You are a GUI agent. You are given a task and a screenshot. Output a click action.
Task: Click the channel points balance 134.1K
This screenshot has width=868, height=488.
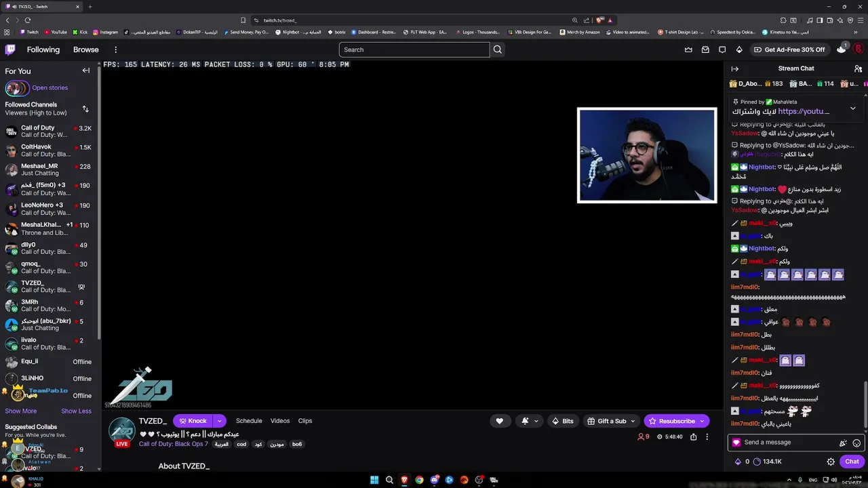click(x=768, y=462)
